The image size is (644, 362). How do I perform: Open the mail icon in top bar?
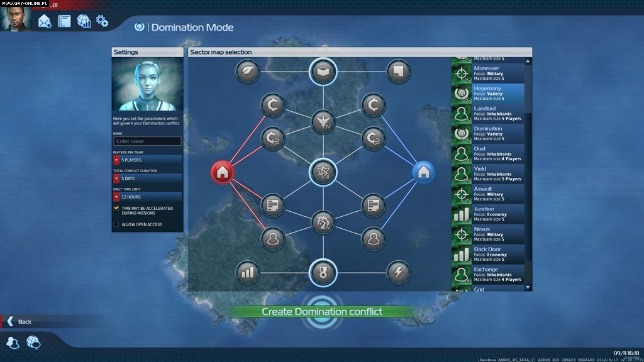click(x=45, y=21)
